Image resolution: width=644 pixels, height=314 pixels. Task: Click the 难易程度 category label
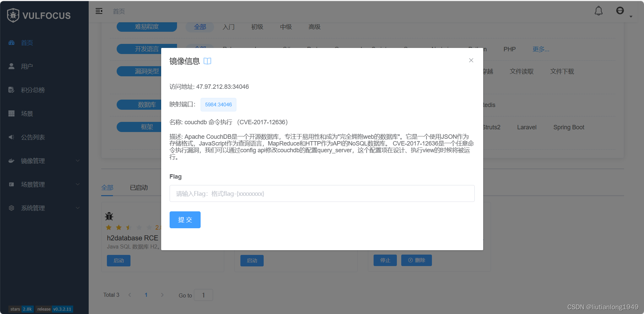(147, 27)
